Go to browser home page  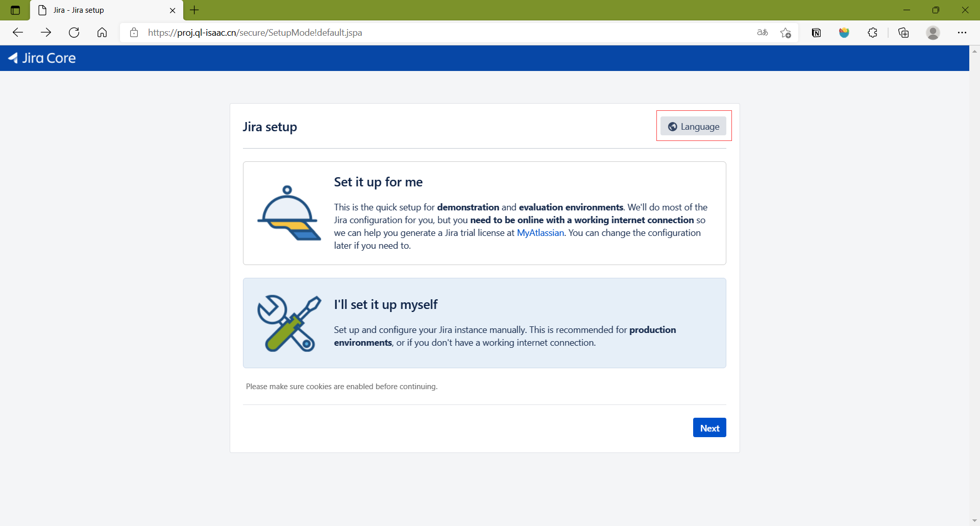tap(102, 33)
